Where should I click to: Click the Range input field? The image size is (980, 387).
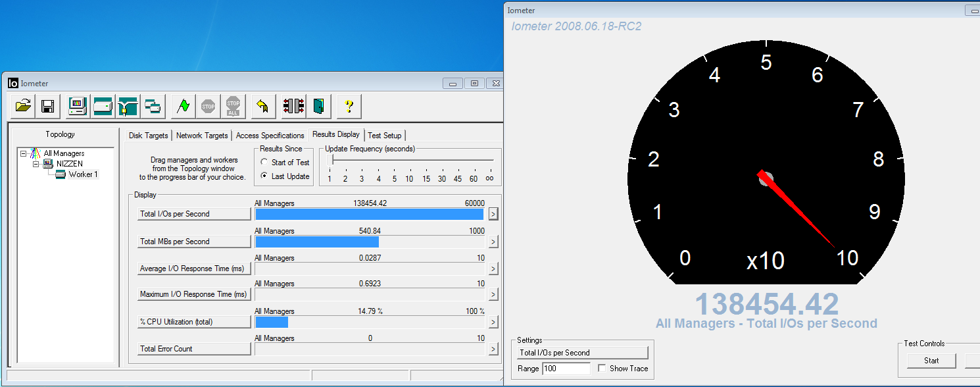pyautogui.click(x=566, y=369)
